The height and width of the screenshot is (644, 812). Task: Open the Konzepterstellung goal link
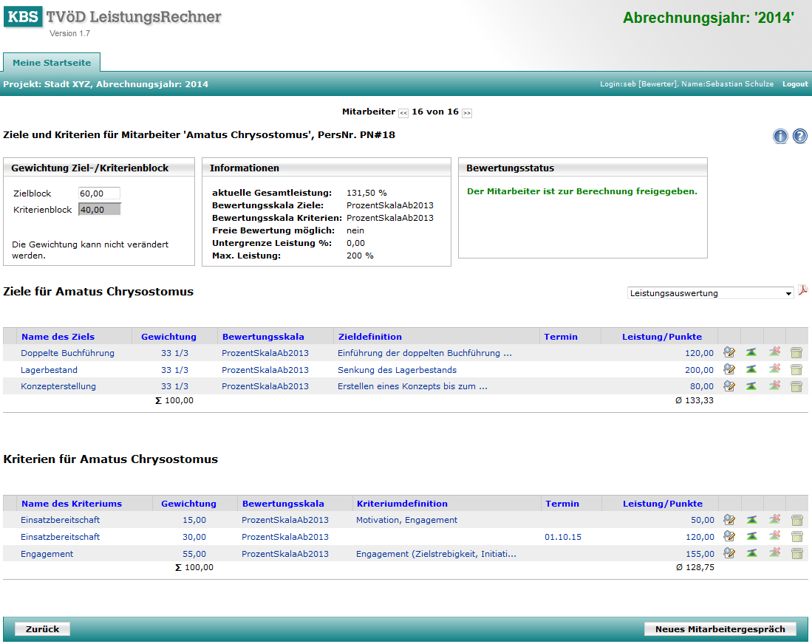point(58,386)
